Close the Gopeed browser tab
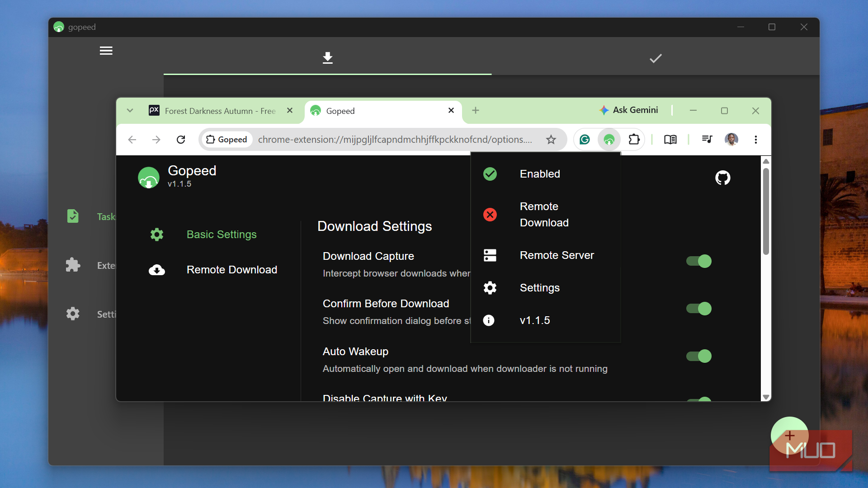The width and height of the screenshot is (868, 488). (451, 110)
